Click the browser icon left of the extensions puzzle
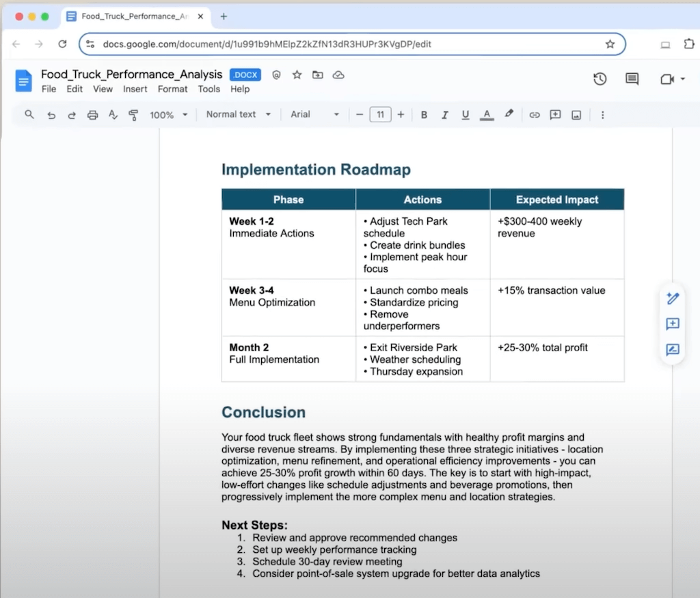The image size is (700, 598). [666, 44]
